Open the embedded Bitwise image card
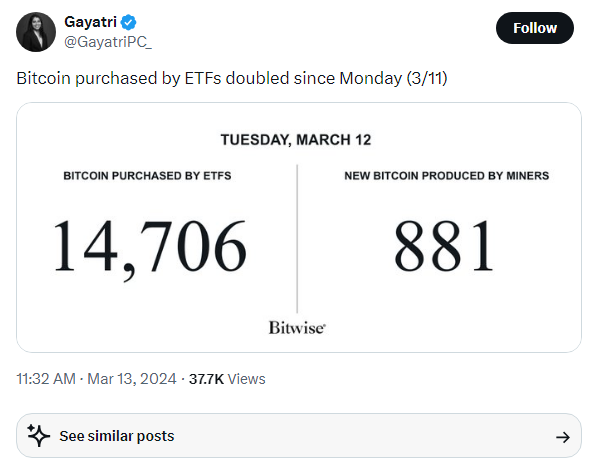 pos(299,227)
